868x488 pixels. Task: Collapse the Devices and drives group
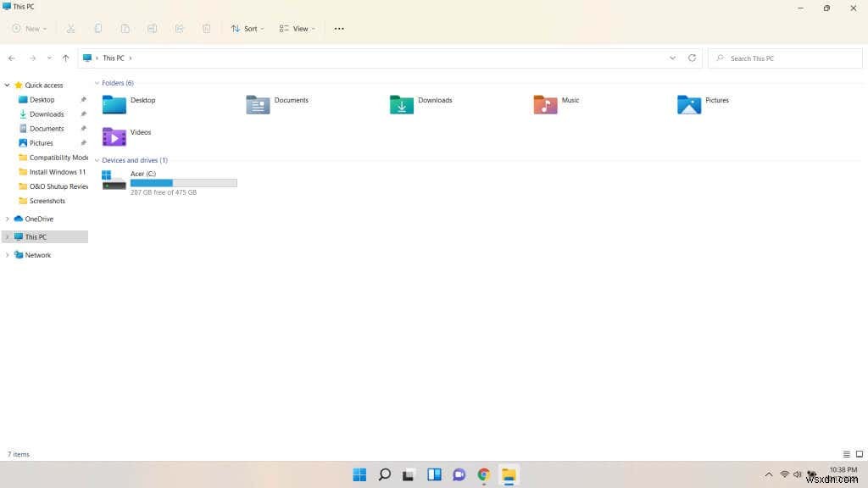point(97,160)
